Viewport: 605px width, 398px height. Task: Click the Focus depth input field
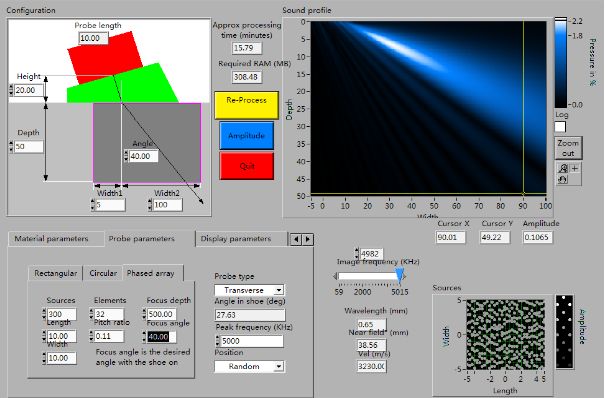pyautogui.click(x=162, y=314)
